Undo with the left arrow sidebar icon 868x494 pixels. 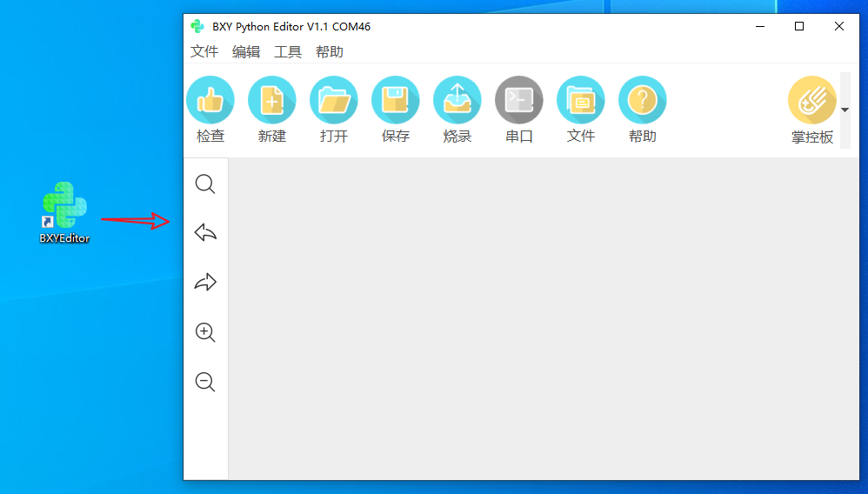tap(205, 232)
